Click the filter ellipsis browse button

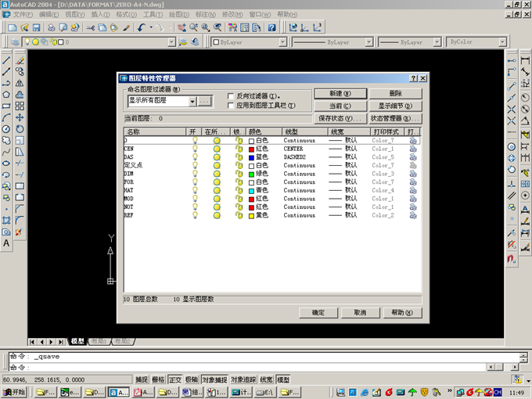click(204, 101)
